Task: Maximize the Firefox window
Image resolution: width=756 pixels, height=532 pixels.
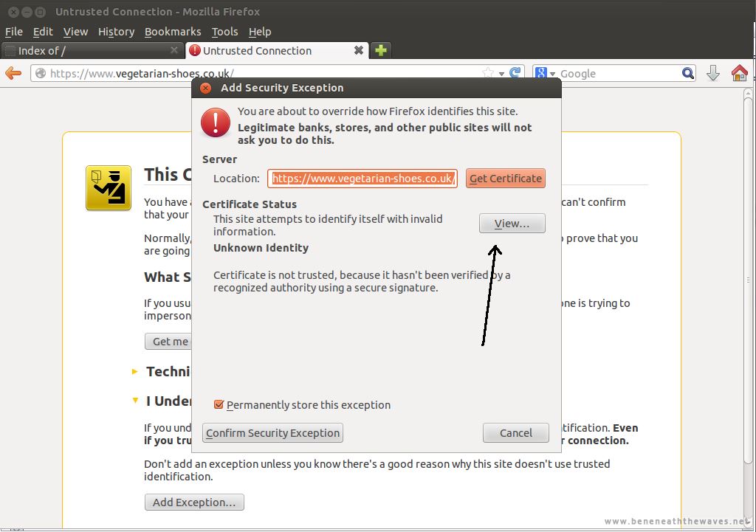Action: pyautogui.click(x=41, y=12)
